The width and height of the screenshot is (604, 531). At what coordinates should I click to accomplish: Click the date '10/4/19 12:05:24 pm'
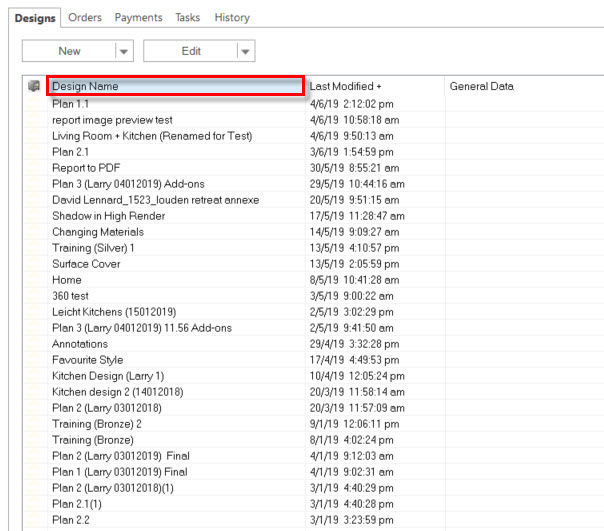[357, 376]
